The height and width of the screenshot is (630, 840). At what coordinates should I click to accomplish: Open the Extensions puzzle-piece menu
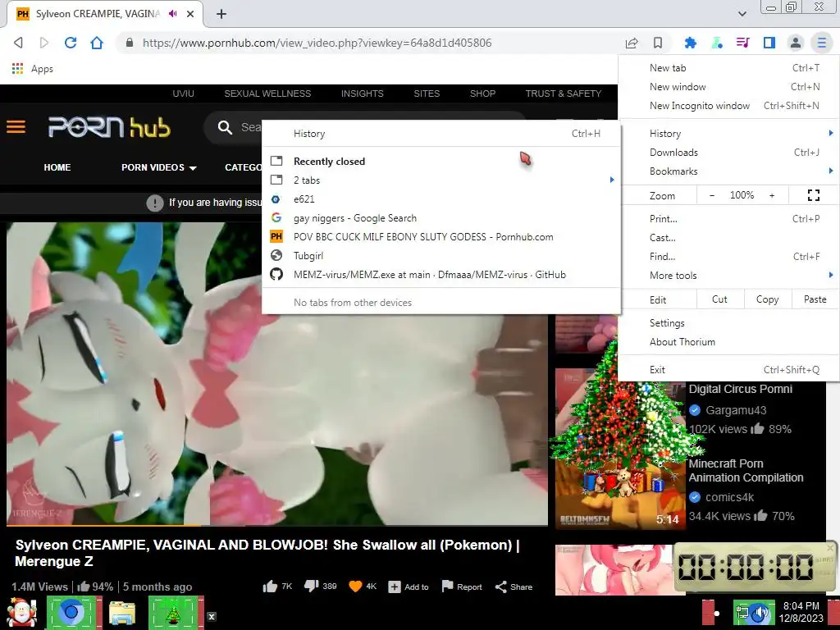click(x=691, y=43)
